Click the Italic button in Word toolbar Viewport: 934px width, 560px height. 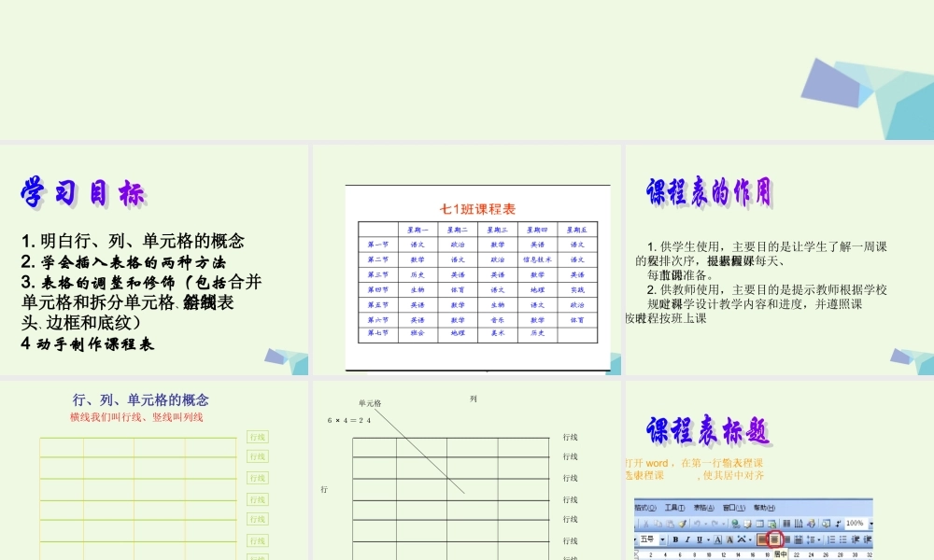point(687,539)
